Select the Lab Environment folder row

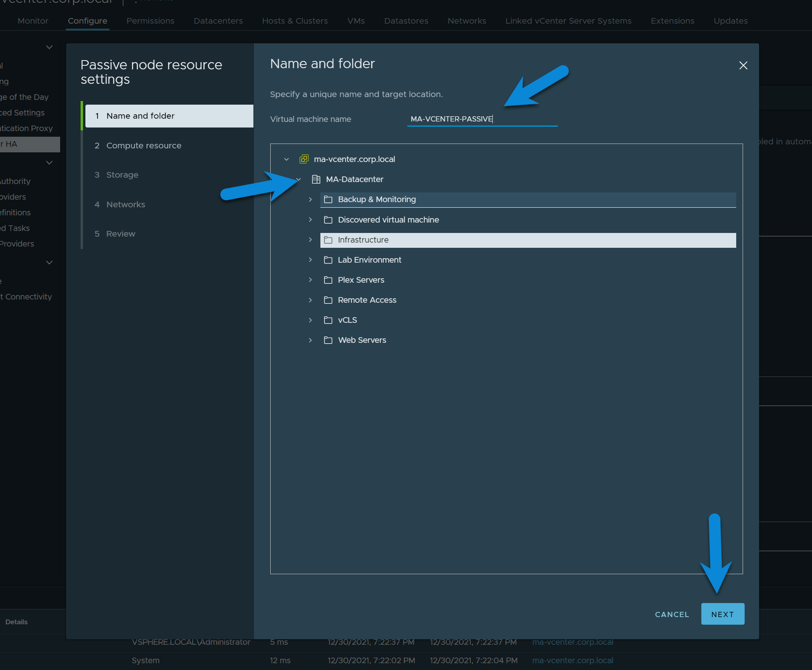tap(528, 260)
